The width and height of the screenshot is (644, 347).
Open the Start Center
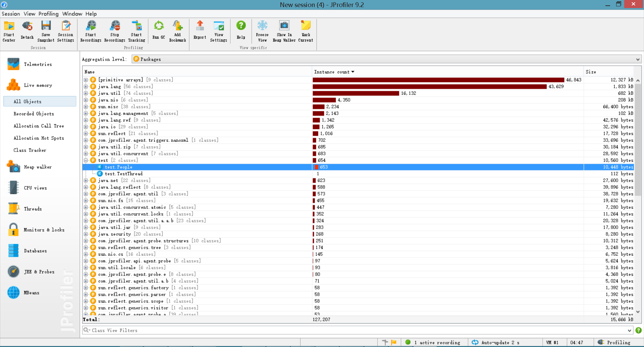tap(9, 31)
